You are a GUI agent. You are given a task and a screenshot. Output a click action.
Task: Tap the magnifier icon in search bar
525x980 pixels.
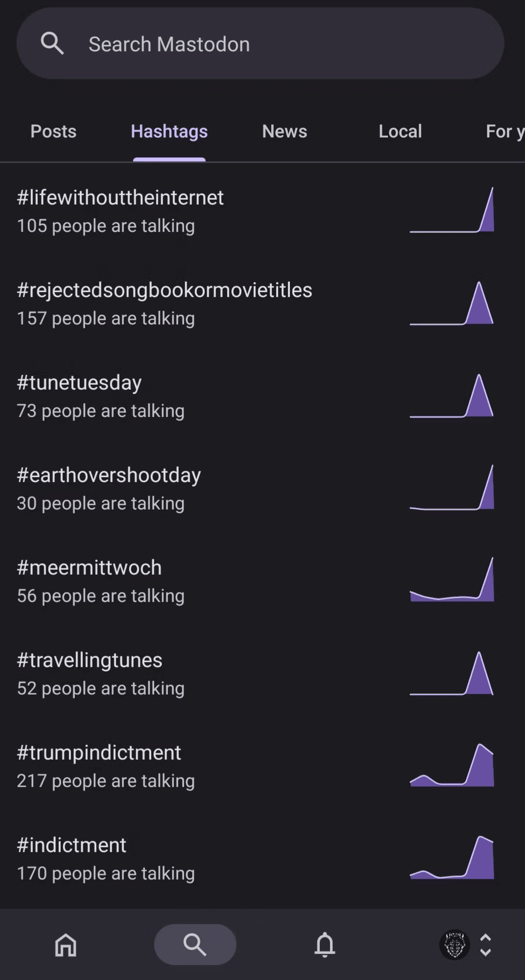point(52,44)
